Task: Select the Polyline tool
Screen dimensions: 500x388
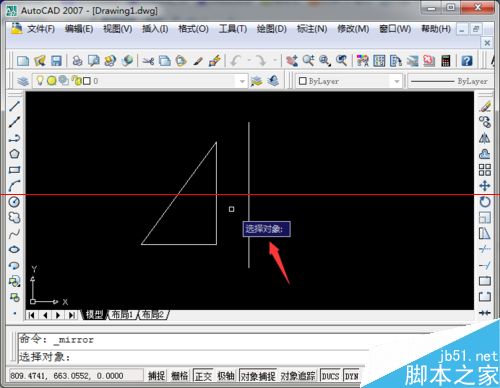Action: [14, 138]
